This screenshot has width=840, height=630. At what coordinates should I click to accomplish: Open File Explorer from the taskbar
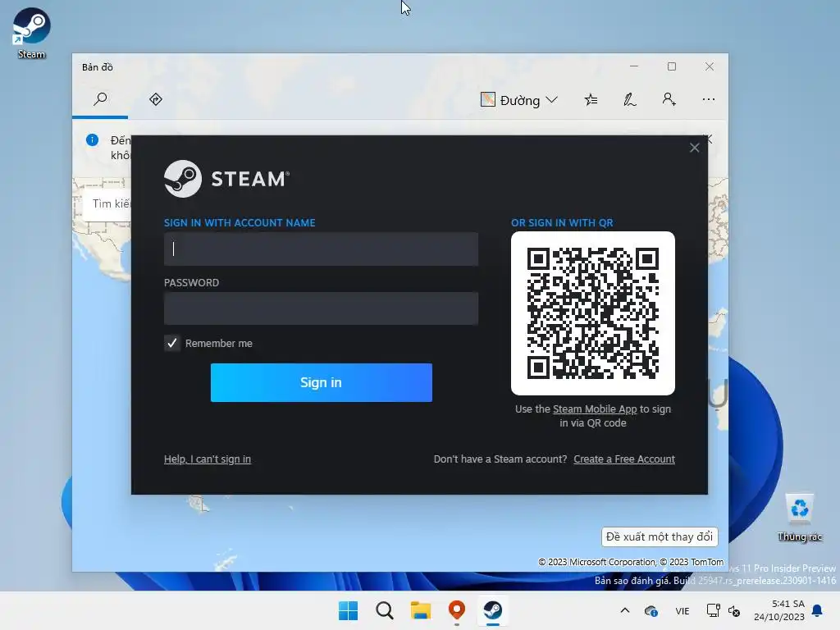pyautogui.click(x=421, y=610)
